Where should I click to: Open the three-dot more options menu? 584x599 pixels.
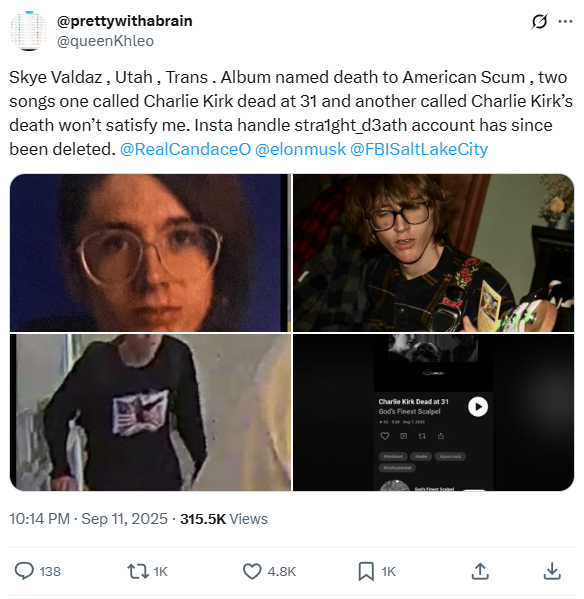tap(565, 21)
